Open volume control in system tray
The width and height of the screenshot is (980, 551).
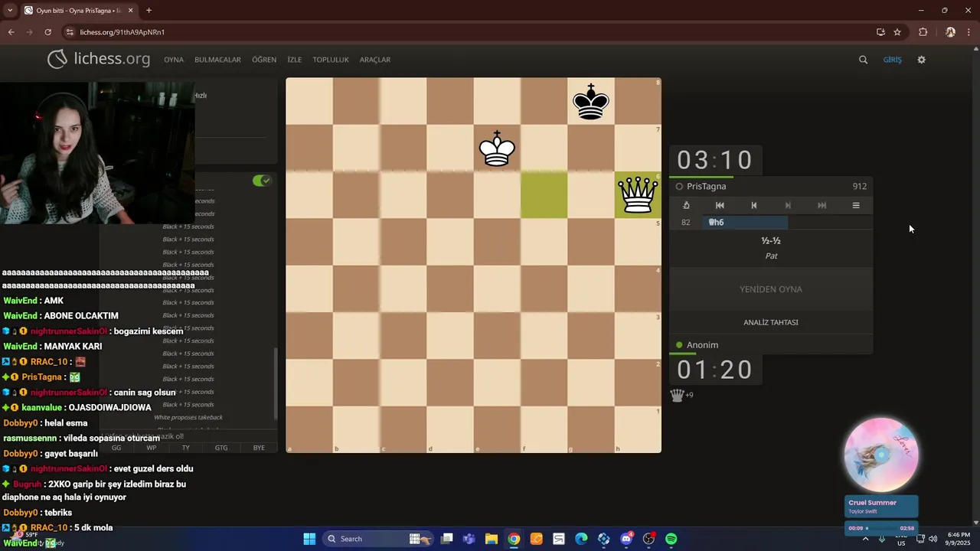tap(933, 539)
